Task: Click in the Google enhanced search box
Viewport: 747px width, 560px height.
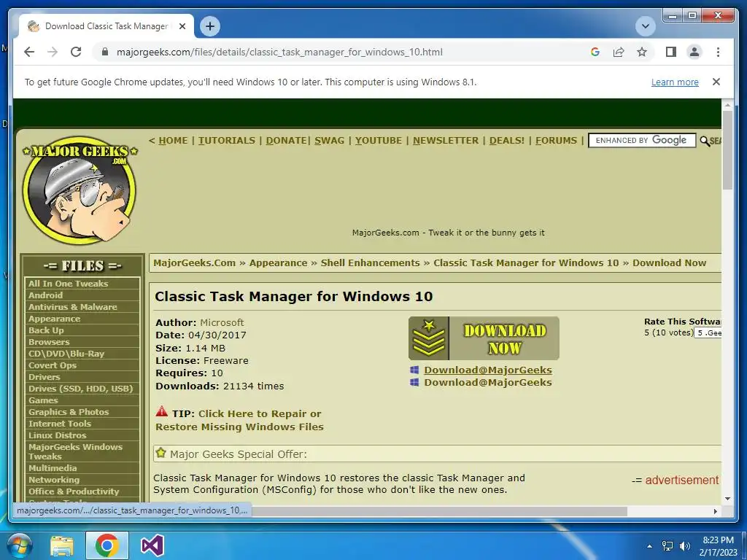Action: point(642,141)
